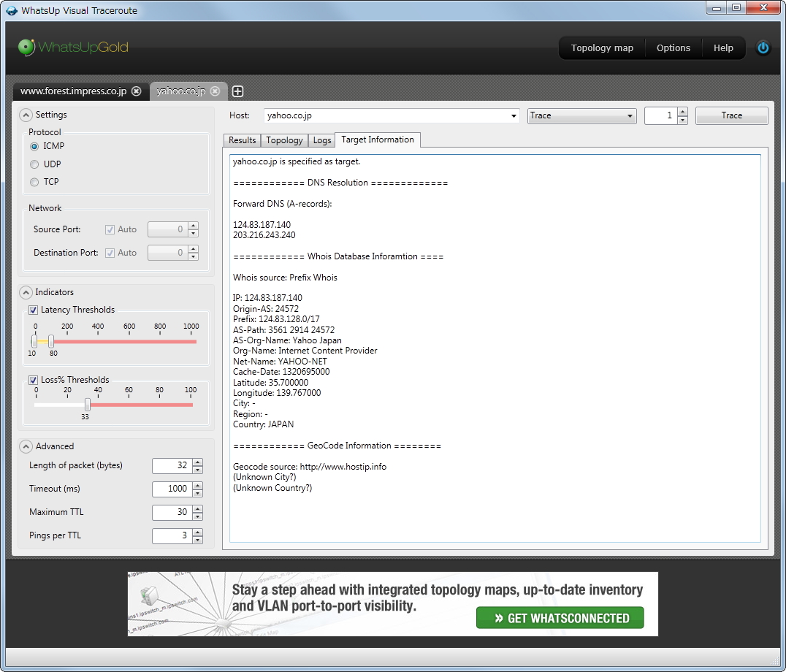
Task: Increase Timeout value
Action: [x=198, y=485]
